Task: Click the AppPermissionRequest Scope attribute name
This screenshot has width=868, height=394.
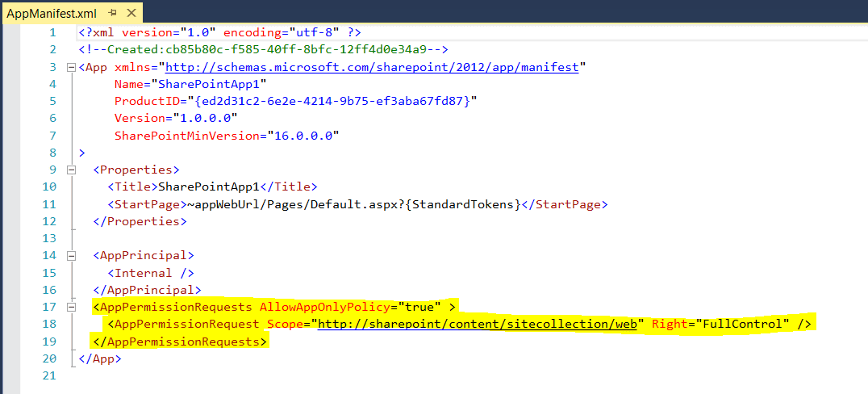Action: click(x=285, y=325)
